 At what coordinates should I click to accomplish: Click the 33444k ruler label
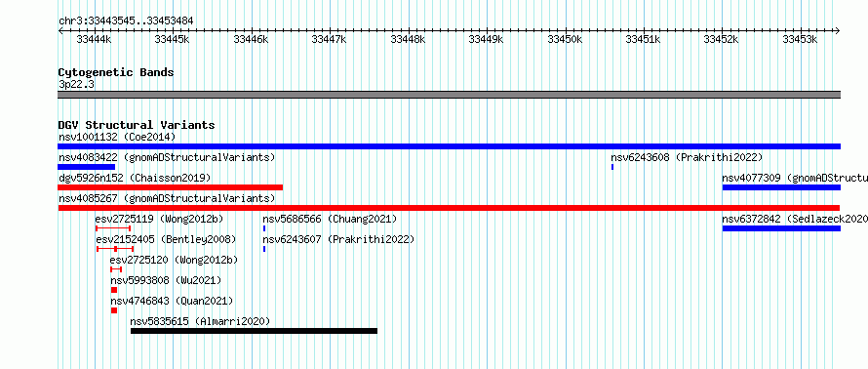tap(94, 39)
